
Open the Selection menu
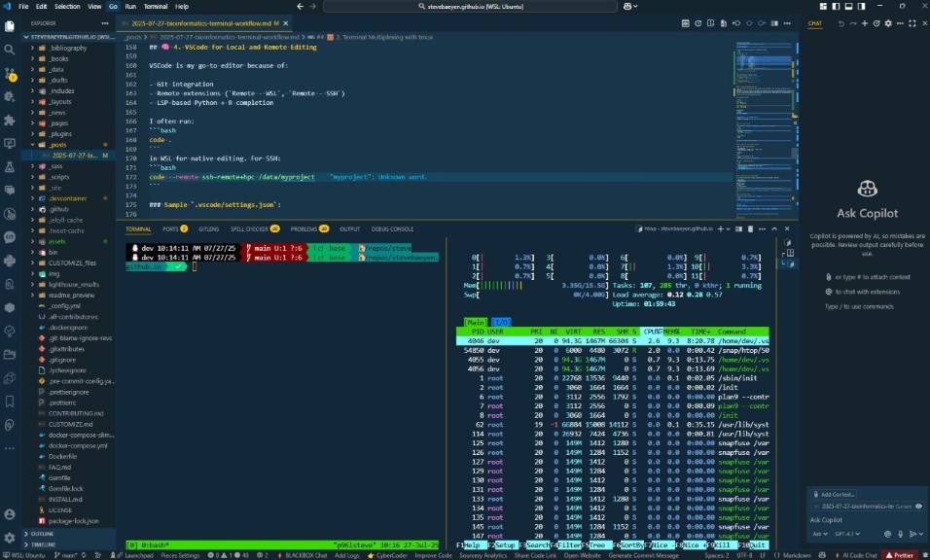coord(67,6)
